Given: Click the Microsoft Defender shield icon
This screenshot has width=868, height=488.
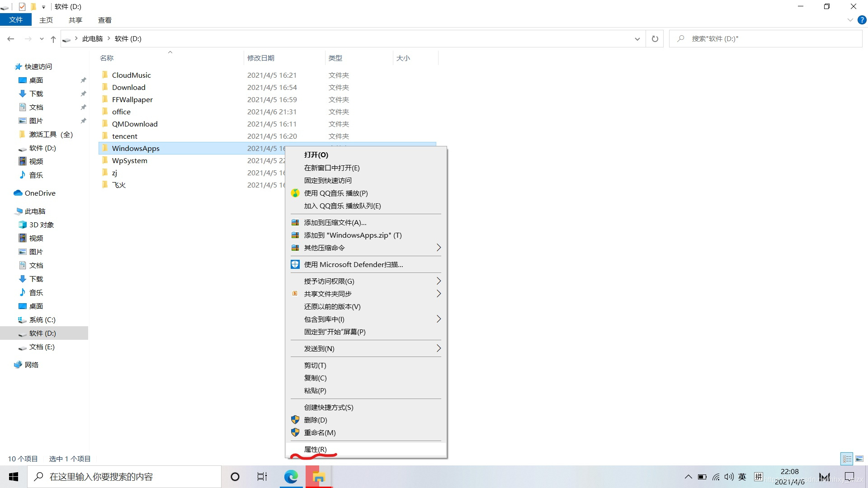Looking at the screenshot, I should point(295,264).
